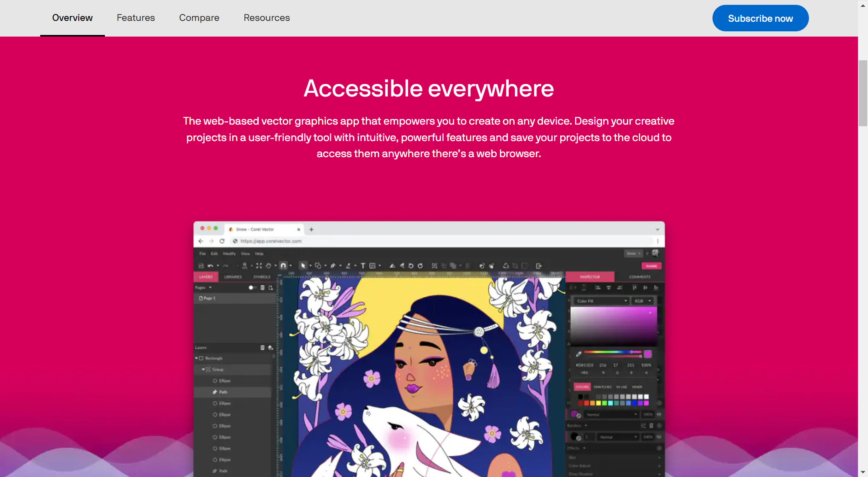868x477 pixels.
Task: Click the eyedropper color picker icon
Action: 578,354
